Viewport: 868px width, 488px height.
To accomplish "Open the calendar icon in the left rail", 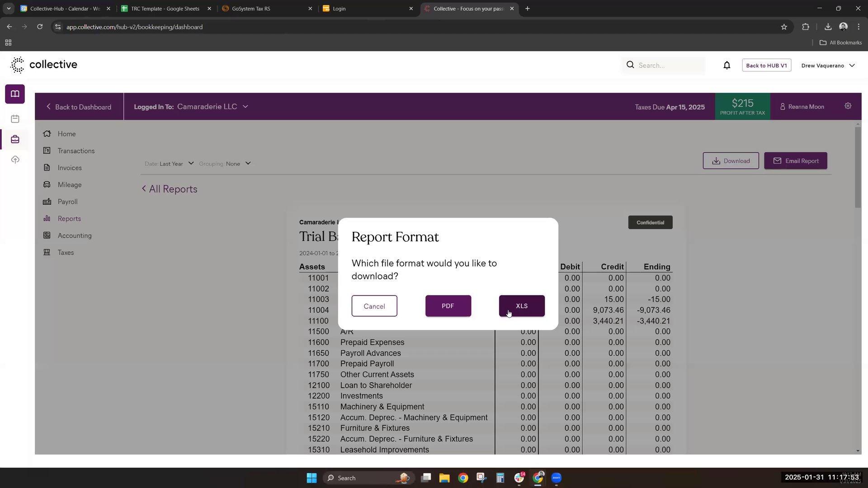I will point(15,119).
